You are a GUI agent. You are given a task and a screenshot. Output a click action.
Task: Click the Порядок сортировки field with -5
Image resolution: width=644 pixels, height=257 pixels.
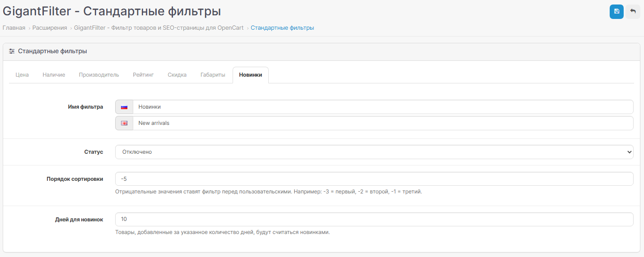click(374, 179)
